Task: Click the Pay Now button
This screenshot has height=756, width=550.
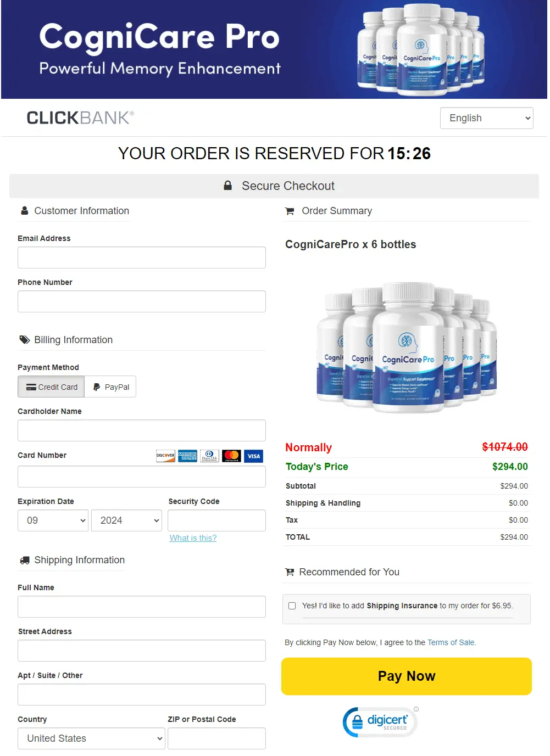Action: tap(406, 676)
